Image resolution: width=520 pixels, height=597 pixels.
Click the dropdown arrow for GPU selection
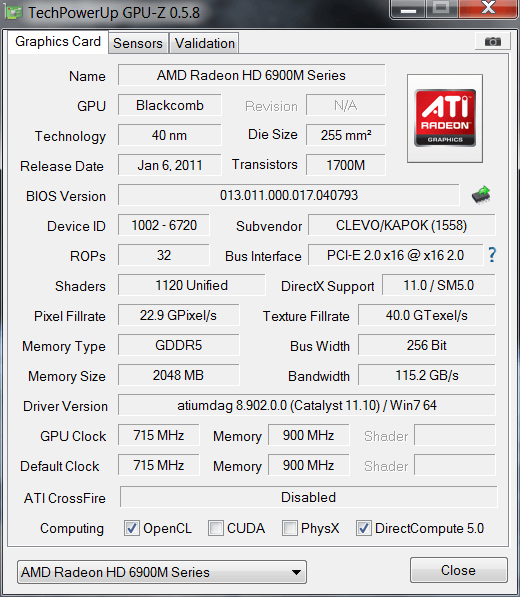(296, 572)
